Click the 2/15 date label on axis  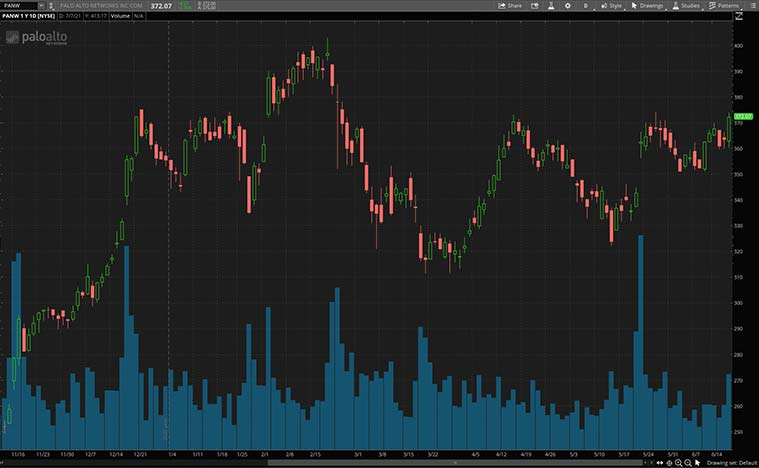coord(315,454)
